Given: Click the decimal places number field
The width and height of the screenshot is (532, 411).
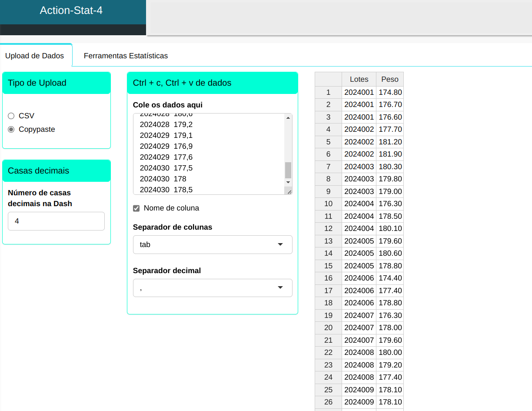Looking at the screenshot, I should (56, 221).
